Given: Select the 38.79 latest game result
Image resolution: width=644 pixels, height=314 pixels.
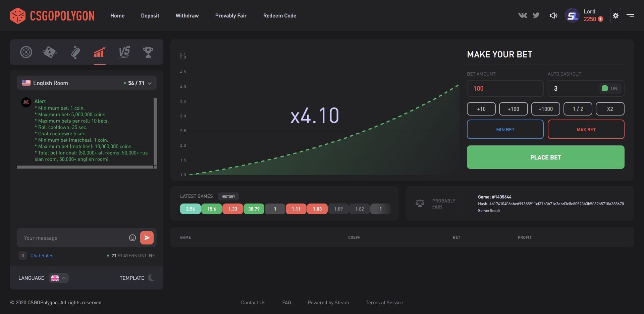Looking at the screenshot, I should (x=254, y=209).
